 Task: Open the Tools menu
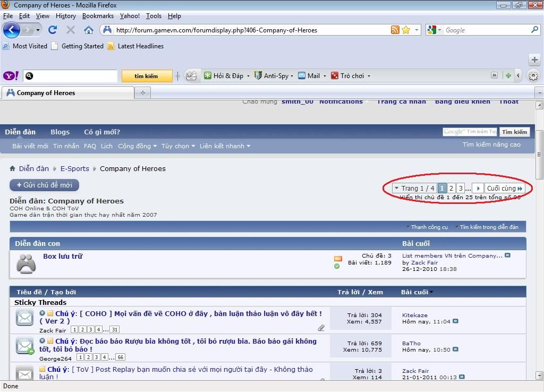tap(154, 16)
